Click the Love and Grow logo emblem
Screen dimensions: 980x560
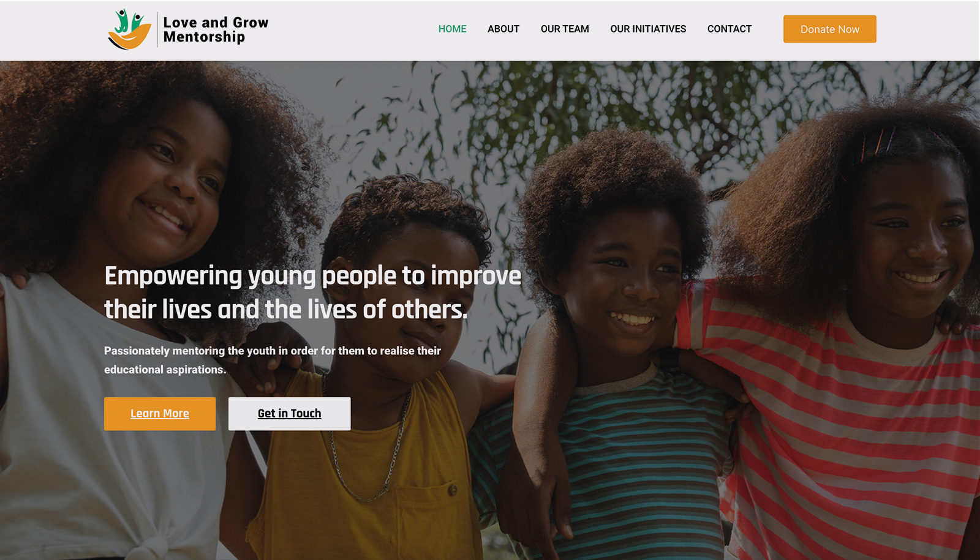129,29
